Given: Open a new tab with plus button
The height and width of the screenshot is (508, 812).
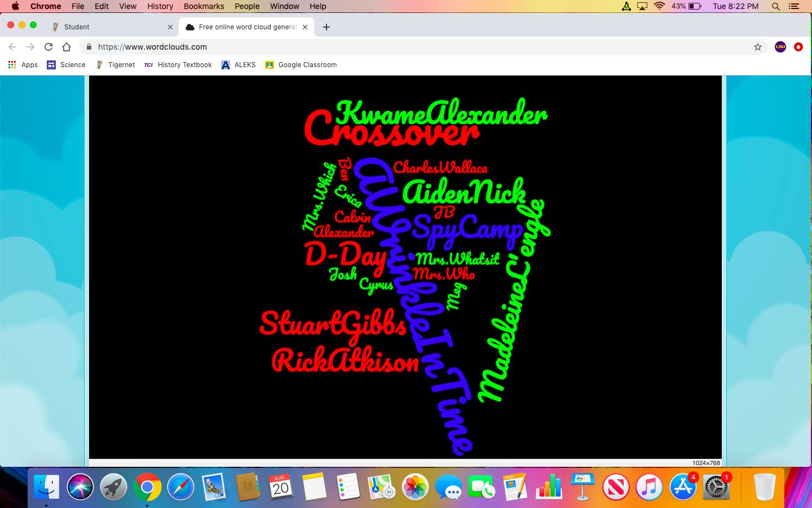Looking at the screenshot, I should [x=326, y=27].
